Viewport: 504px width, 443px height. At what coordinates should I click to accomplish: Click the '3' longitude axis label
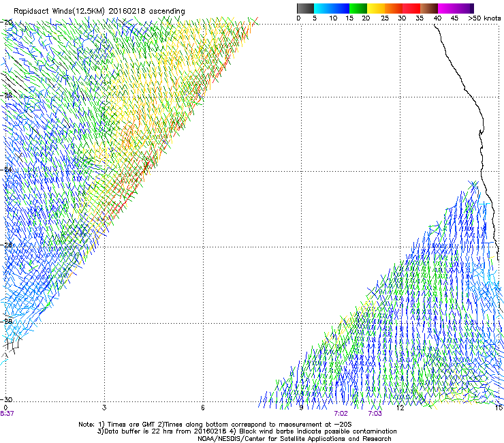[x=104, y=408]
